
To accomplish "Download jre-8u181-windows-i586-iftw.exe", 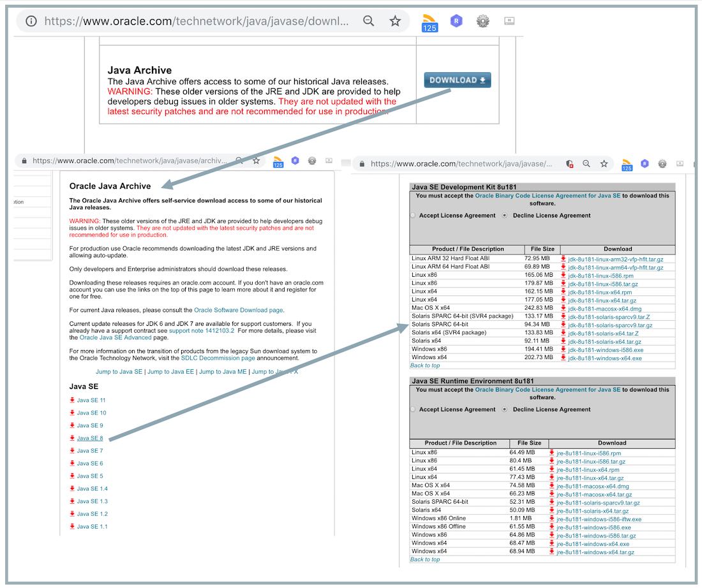I will [x=599, y=520].
